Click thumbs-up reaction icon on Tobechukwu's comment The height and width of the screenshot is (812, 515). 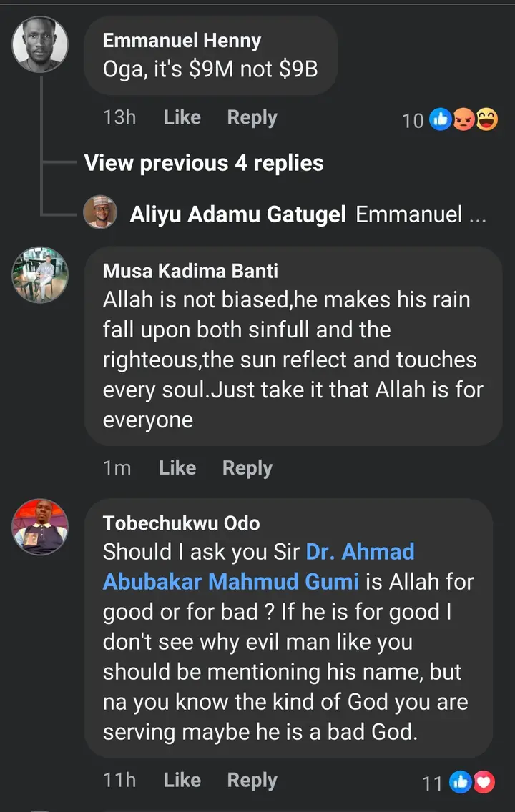[459, 783]
